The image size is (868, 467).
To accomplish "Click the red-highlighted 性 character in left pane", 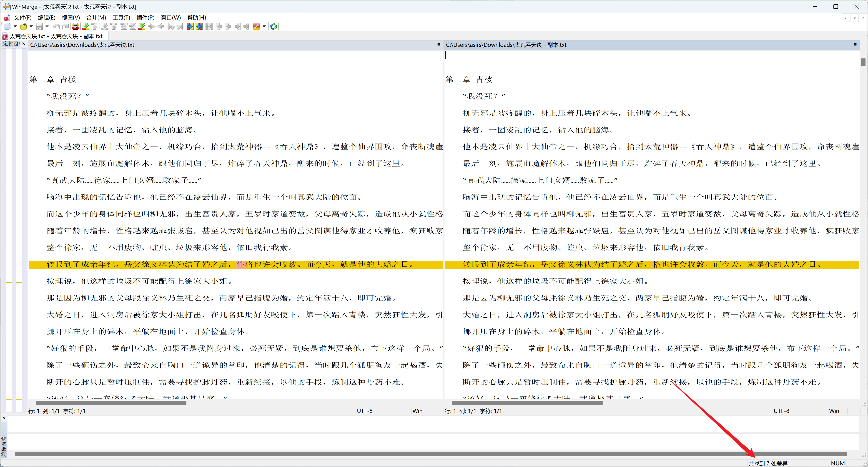I will [241, 264].
